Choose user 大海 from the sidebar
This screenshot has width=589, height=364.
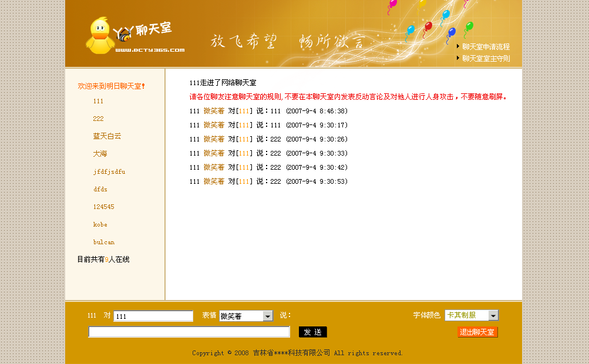(100, 154)
